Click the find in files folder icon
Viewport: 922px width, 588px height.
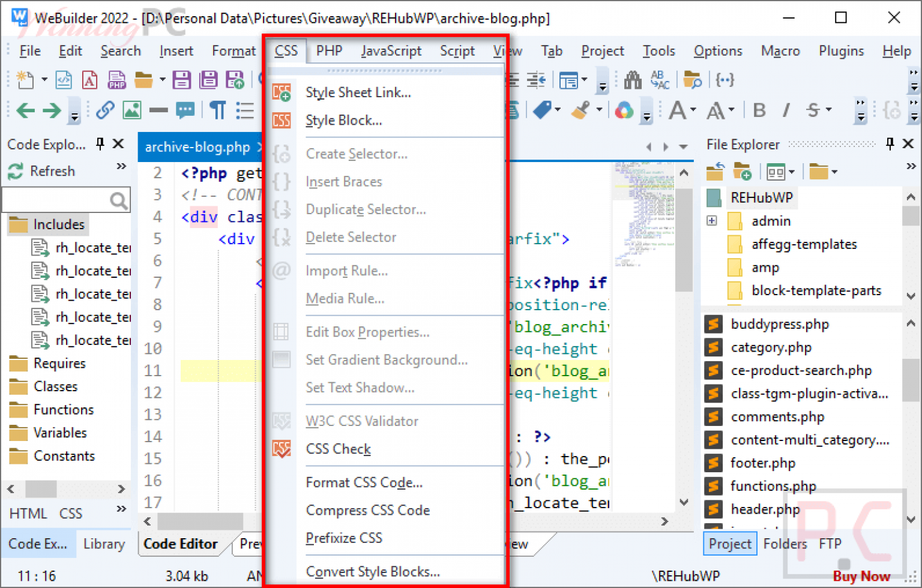coord(692,80)
